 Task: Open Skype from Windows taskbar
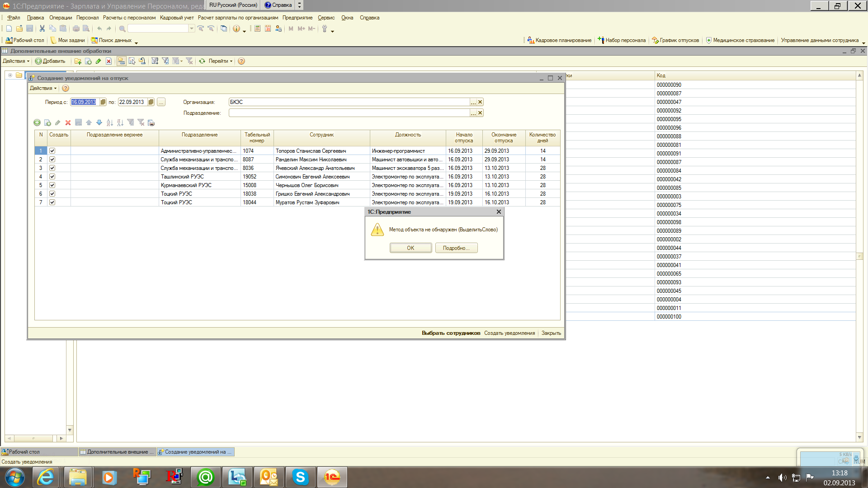coord(300,477)
